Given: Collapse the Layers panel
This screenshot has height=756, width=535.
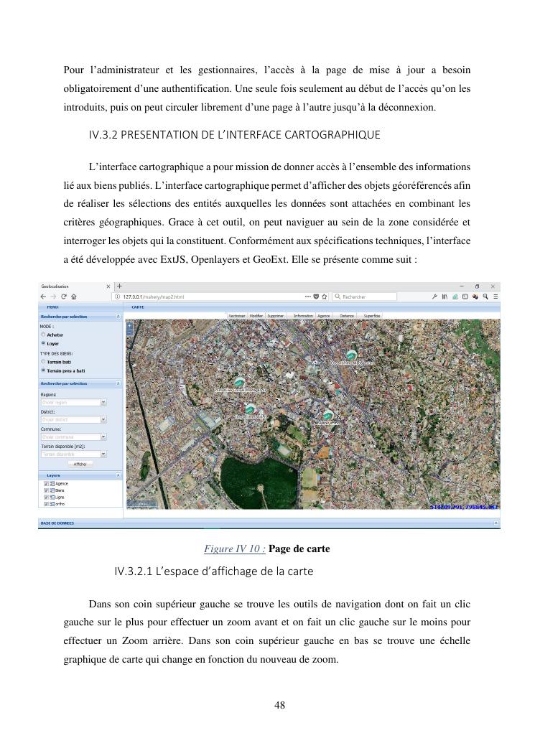Looking at the screenshot, I should [x=118, y=475].
